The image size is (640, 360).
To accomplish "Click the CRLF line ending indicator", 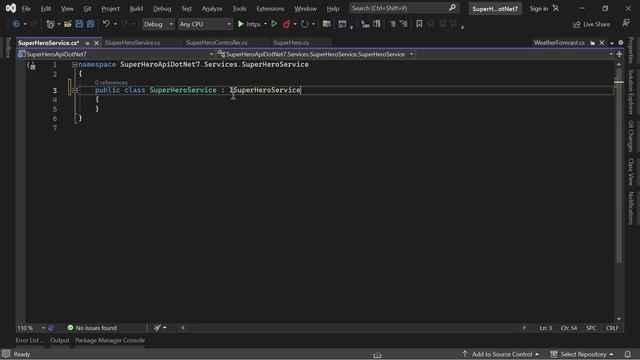I will tap(611, 328).
